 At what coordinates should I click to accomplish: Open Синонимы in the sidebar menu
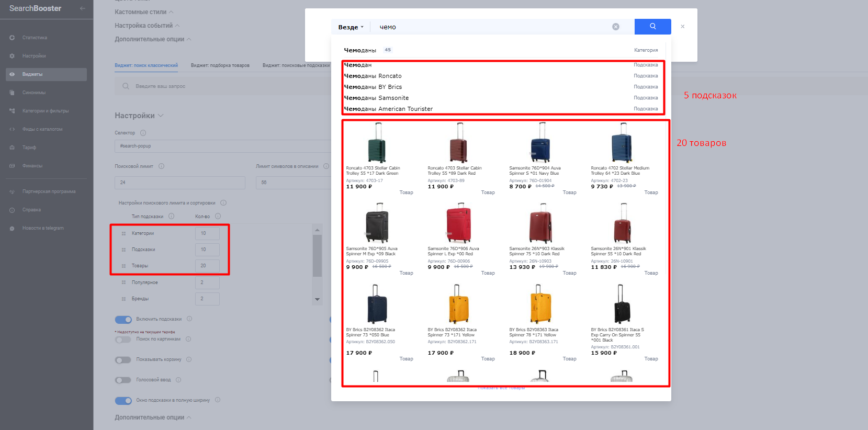(x=34, y=93)
